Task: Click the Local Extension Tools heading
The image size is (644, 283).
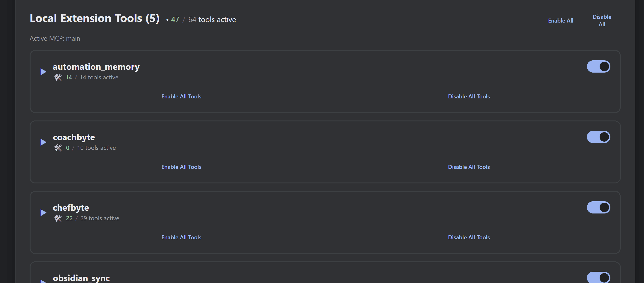Action: point(94,19)
